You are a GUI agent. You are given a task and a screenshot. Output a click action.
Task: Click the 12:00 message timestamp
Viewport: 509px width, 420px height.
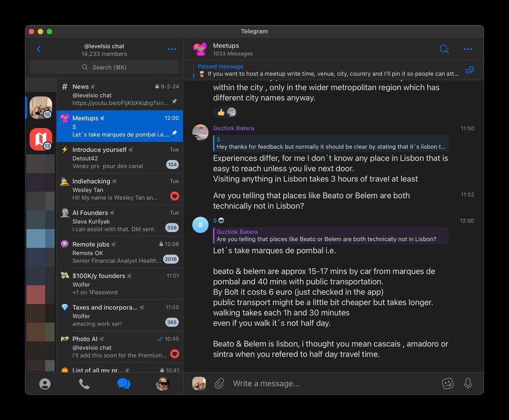click(467, 221)
